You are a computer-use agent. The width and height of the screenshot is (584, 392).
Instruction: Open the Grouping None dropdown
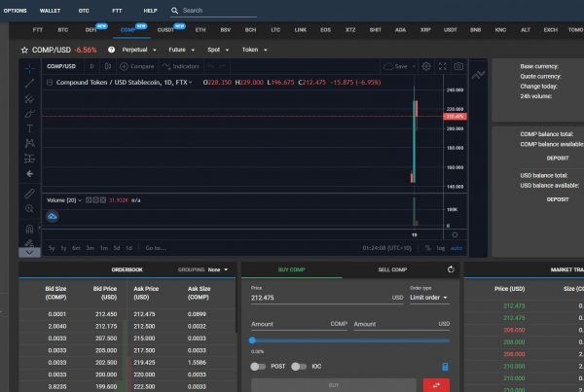[218, 269]
